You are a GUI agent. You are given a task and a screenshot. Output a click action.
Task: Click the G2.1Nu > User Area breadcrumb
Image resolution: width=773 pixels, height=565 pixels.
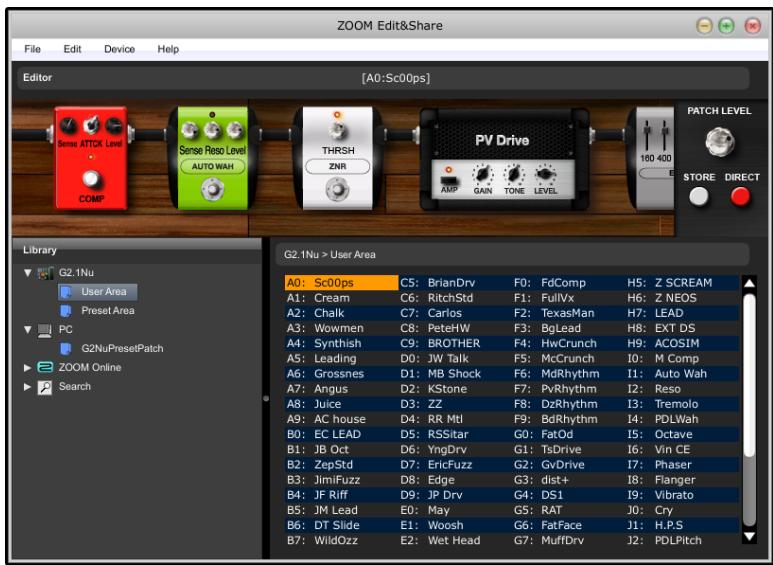click(x=330, y=255)
